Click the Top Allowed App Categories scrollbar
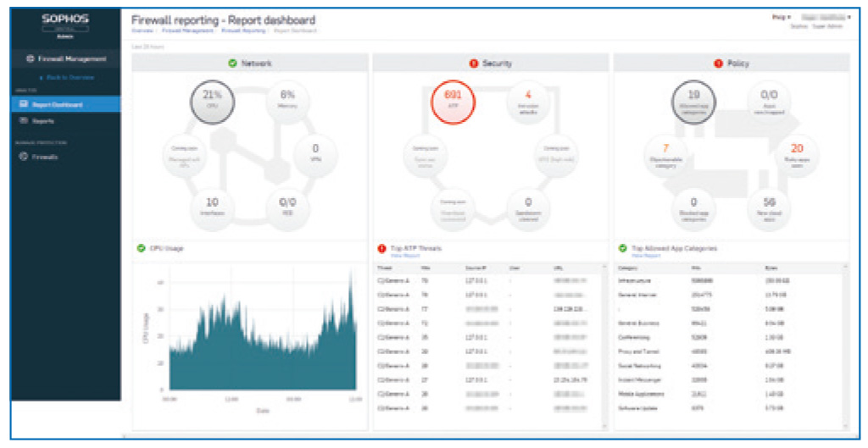 (844, 339)
